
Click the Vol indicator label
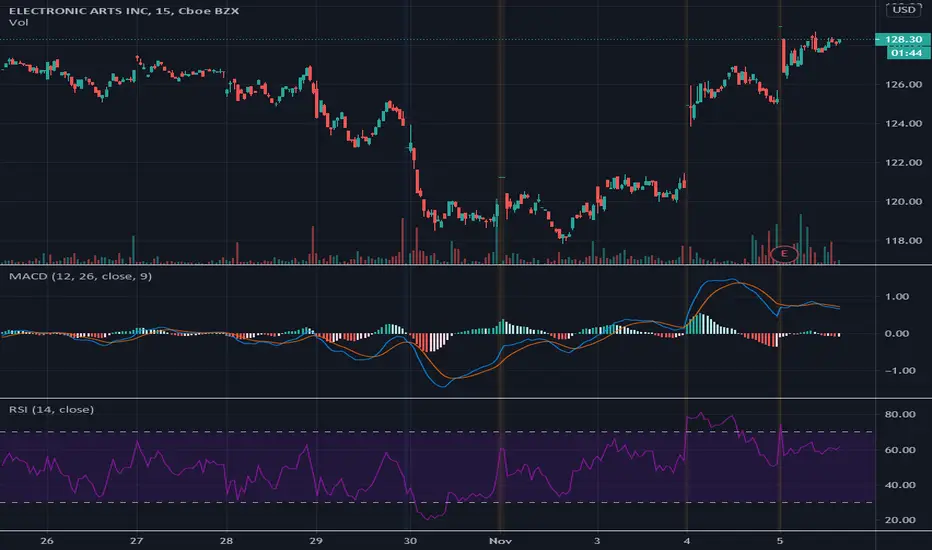coord(18,23)
